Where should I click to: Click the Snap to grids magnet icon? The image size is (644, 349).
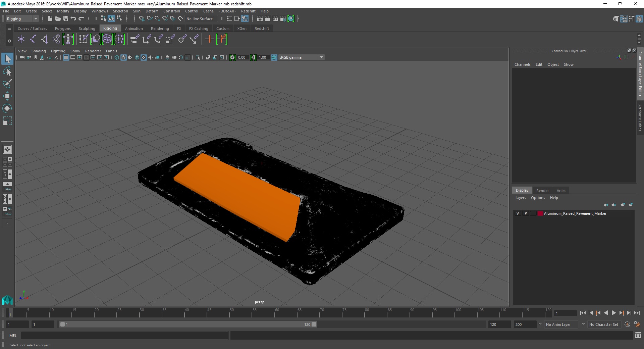point(142,19)
